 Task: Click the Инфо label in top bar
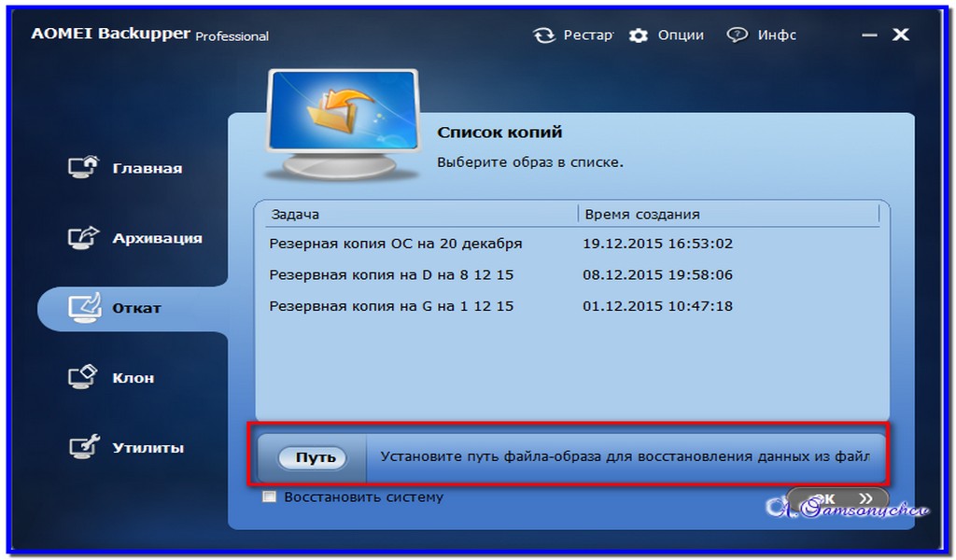[x=777, y=35]
